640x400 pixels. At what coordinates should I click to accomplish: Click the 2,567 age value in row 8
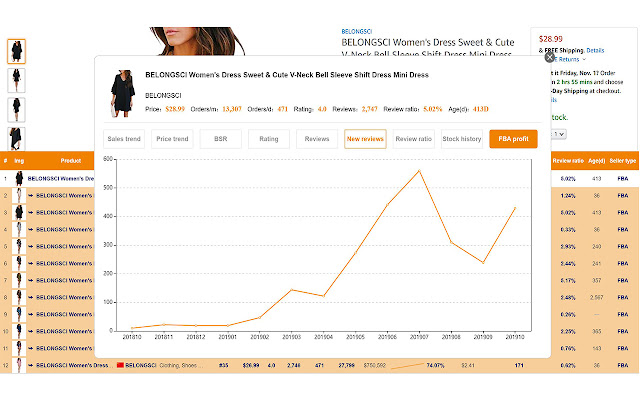click(596, 298)
